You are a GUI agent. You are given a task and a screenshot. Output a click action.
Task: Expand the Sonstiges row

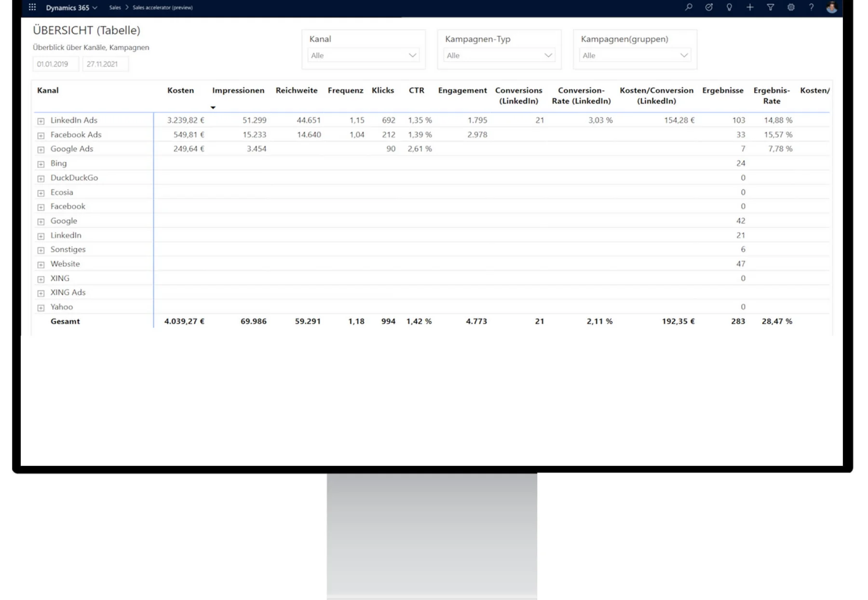click(41, 250)
